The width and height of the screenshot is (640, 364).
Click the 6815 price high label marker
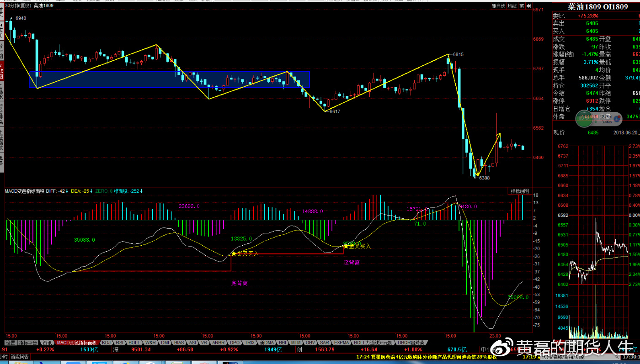click(458, 54)
